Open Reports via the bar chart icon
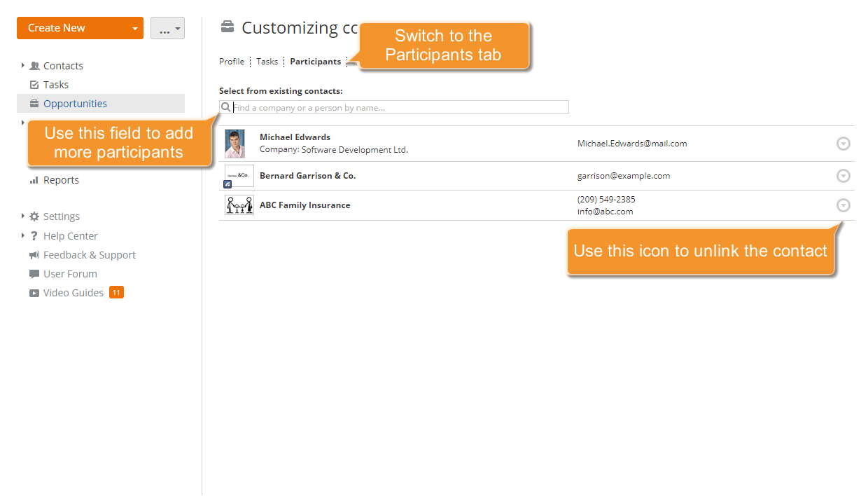 [x=35, y=180]
